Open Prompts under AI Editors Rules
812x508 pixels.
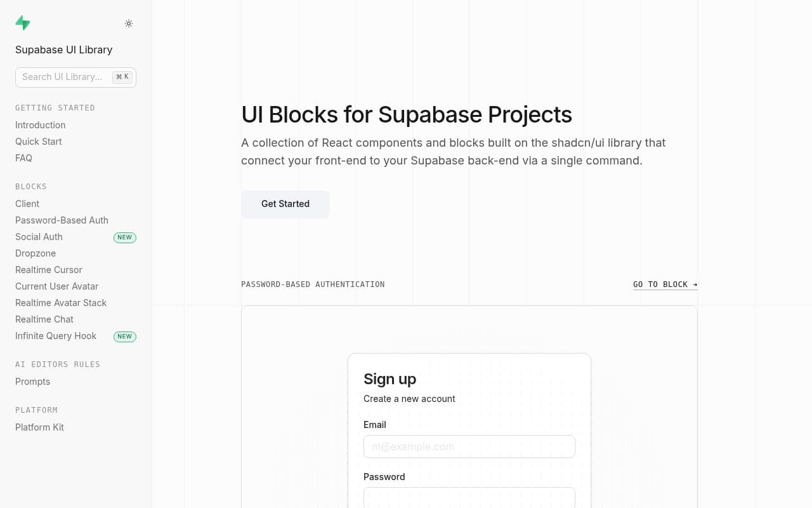(x=32, y=382)
